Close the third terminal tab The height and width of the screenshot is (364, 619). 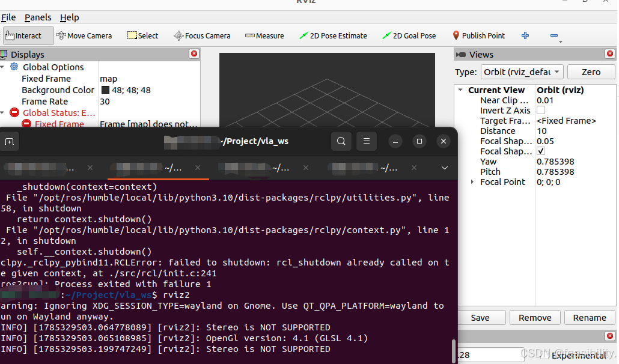click(x=305, y=168)
